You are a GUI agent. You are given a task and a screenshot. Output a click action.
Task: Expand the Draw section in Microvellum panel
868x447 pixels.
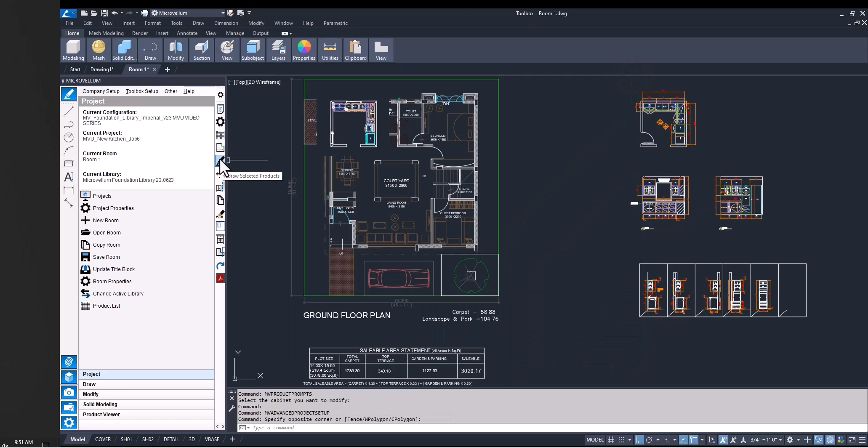click(146, 384)
